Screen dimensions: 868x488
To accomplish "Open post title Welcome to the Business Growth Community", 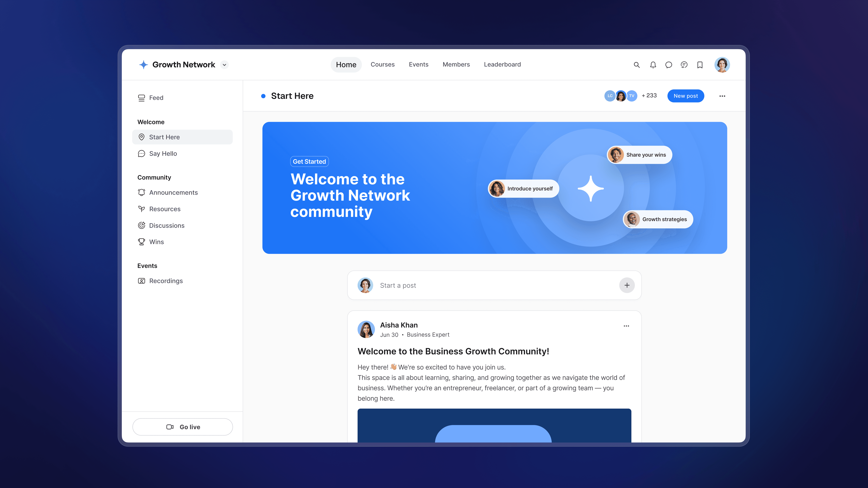I will pos(453,351).
